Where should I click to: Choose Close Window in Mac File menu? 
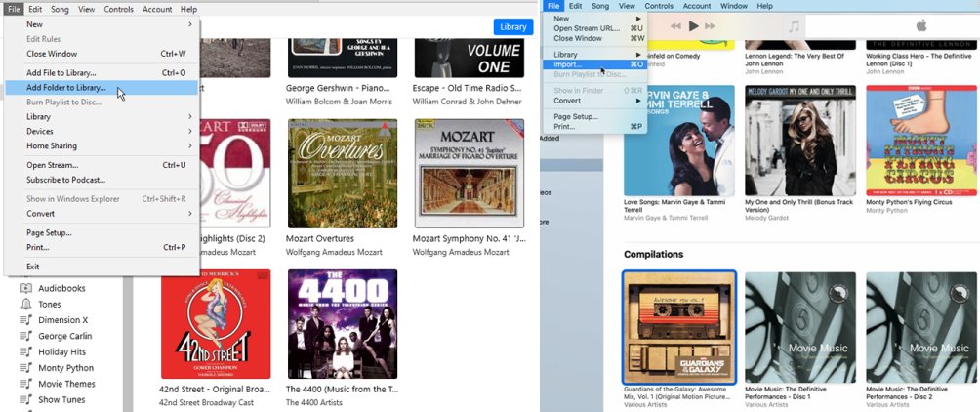click(595, 38)
